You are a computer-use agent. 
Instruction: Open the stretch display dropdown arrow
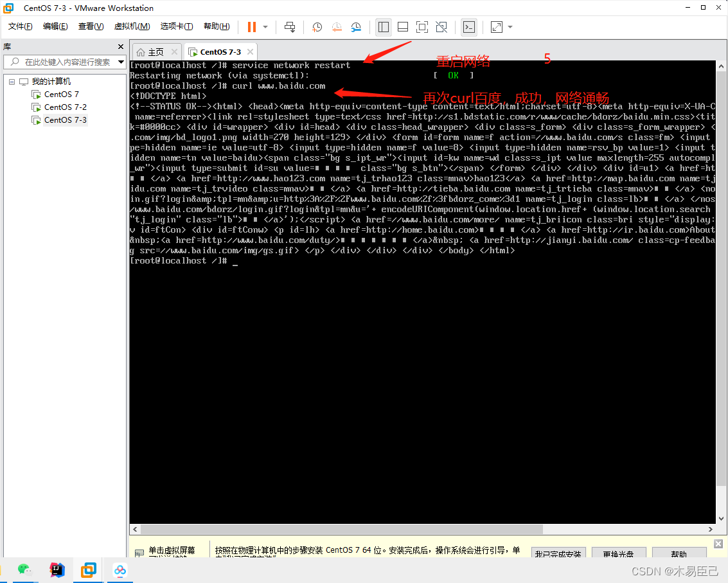[x=510, y=27]
